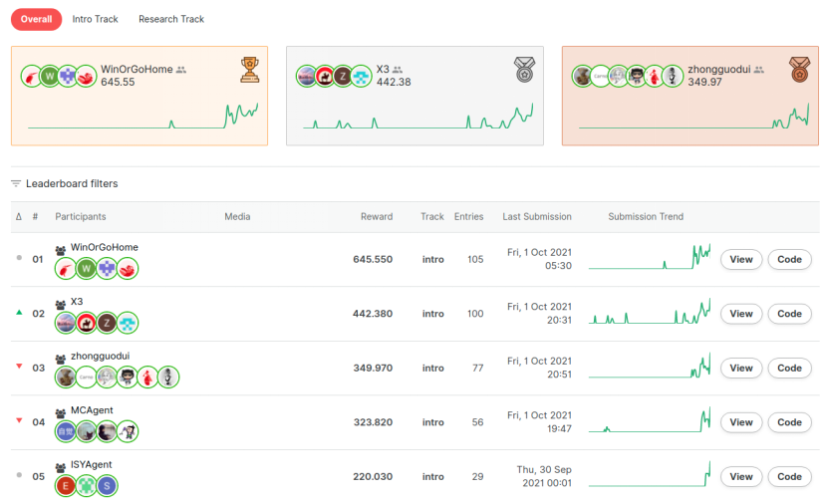Click the X3 submission trend chart in table
The height and width of the screenshot is (504, 828).
point(650,312)
